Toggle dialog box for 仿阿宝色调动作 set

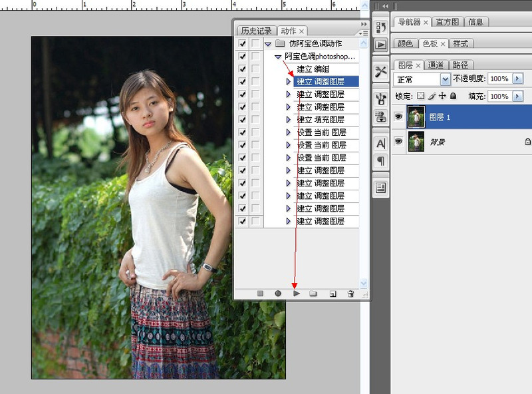(255, 43)
